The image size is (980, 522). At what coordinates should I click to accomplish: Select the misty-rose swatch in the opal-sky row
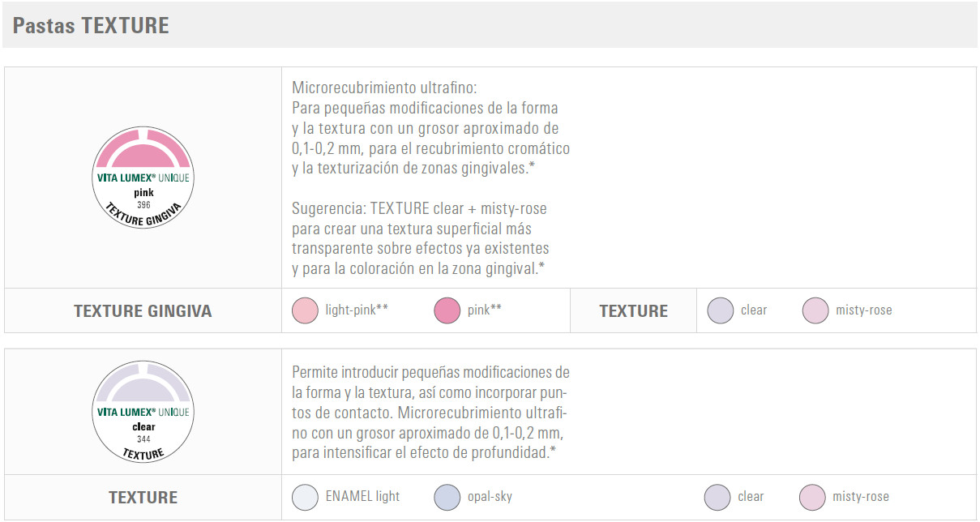click(812, 497)
